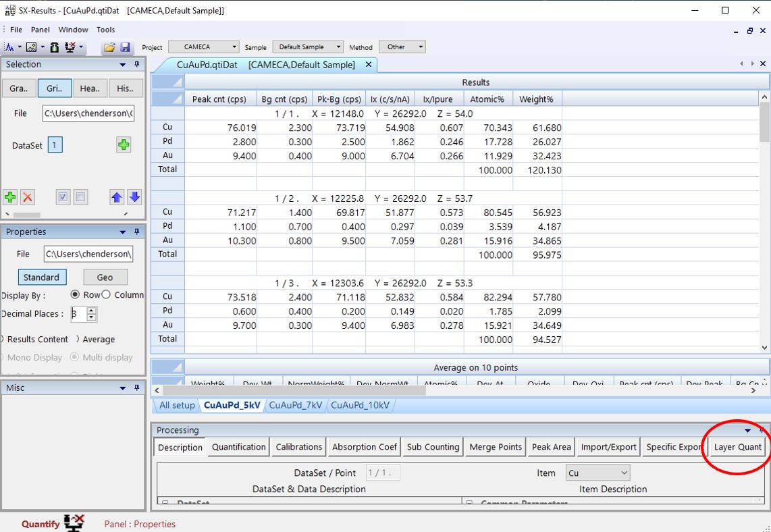Screen dimensions: 771x532
Task: Click the blue down arrow icon
Action: point(134,197)
